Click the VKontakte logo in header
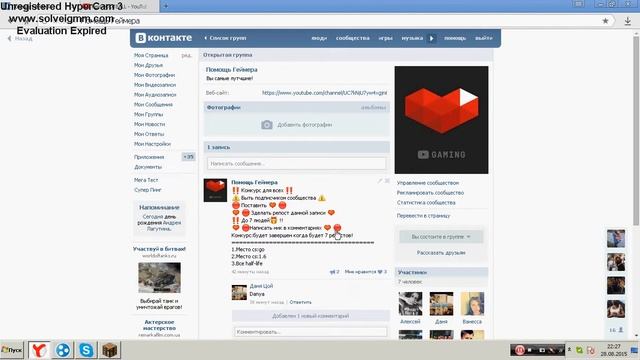Image resolution: width=640 pixels, height=360 pixels. tap(164, 38)
